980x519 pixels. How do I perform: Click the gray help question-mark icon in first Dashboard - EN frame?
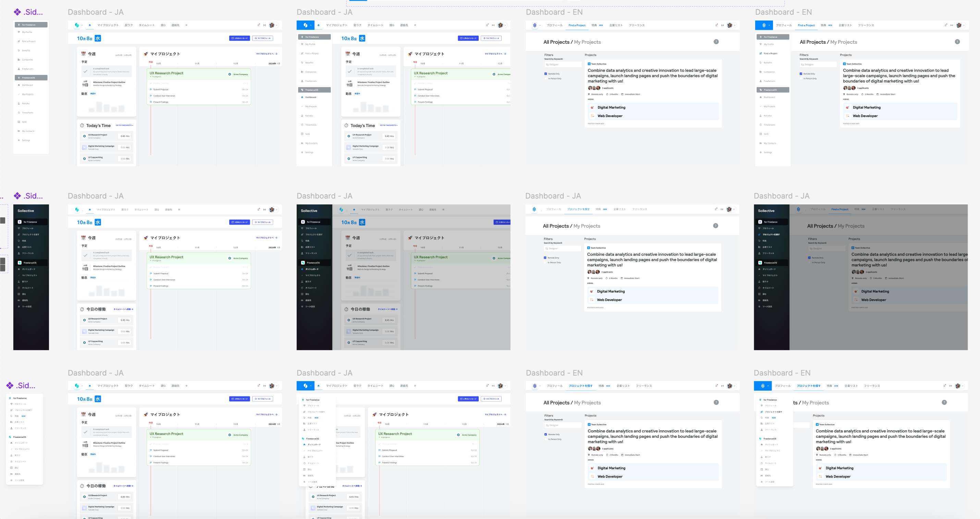click(716, 42)
